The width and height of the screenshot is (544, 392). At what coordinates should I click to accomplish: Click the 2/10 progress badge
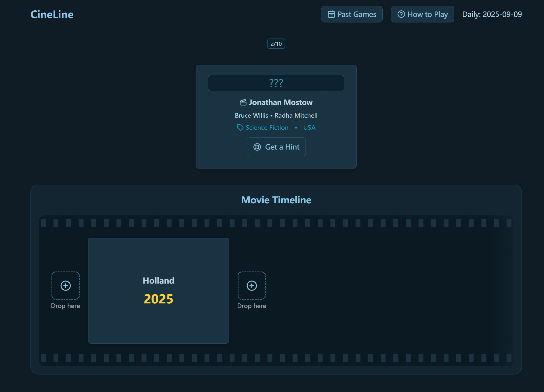[x=276, y=44]
